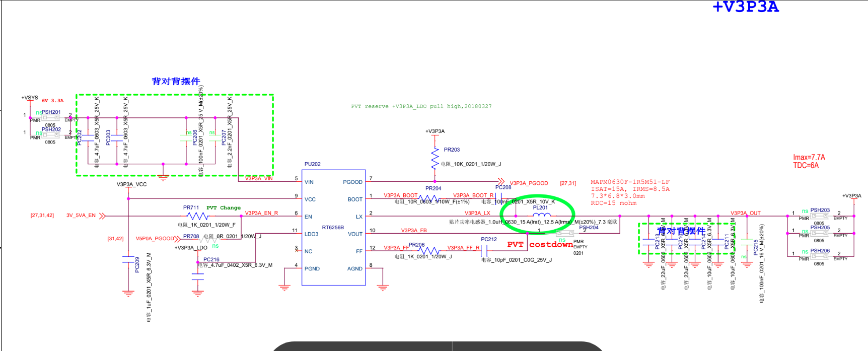Click the ground symbol on PGND net
Image resolution: width=868 pixels, height=351 pixels.
pos(284,288)
